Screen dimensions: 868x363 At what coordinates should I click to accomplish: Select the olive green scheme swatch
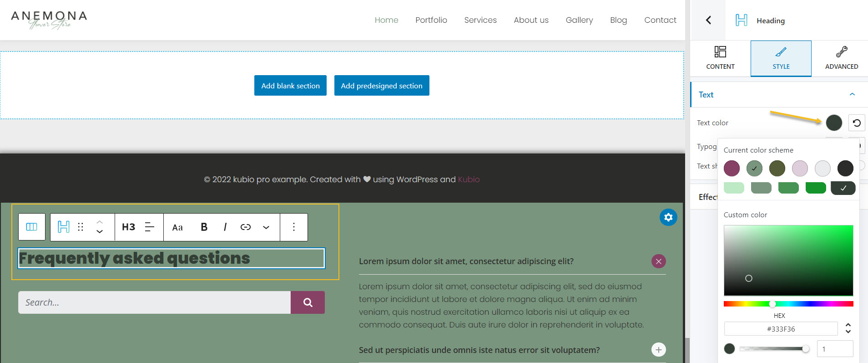(x=777, y=168)
